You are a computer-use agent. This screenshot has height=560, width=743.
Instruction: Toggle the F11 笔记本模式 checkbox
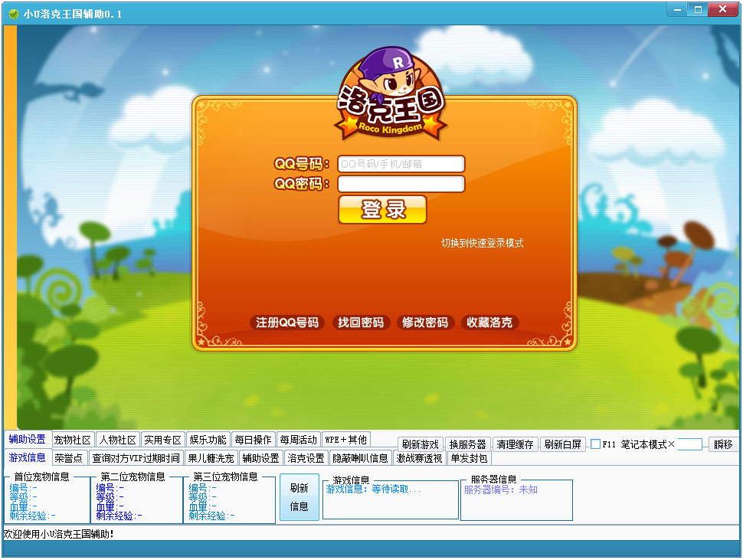tap(596, 444)
